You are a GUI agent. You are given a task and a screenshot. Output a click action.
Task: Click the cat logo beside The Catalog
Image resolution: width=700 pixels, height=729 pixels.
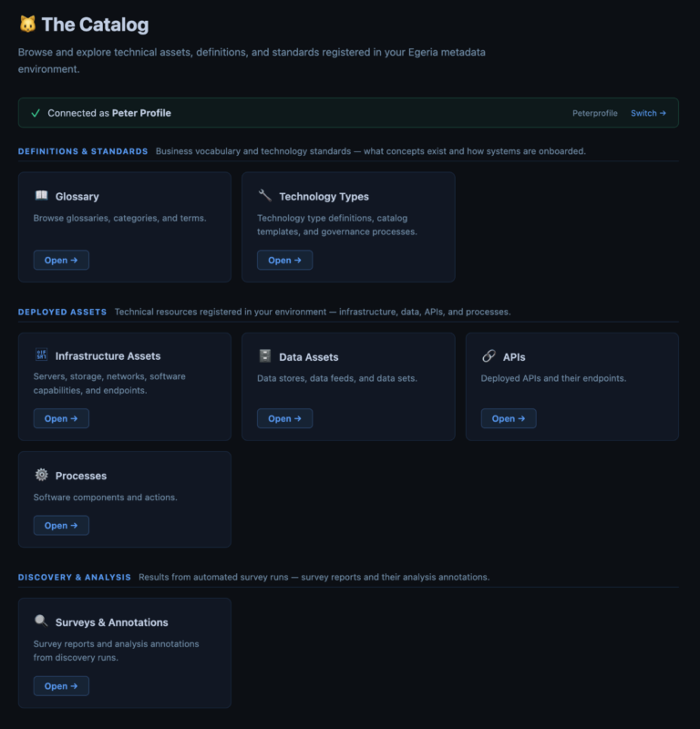point(27,25)
